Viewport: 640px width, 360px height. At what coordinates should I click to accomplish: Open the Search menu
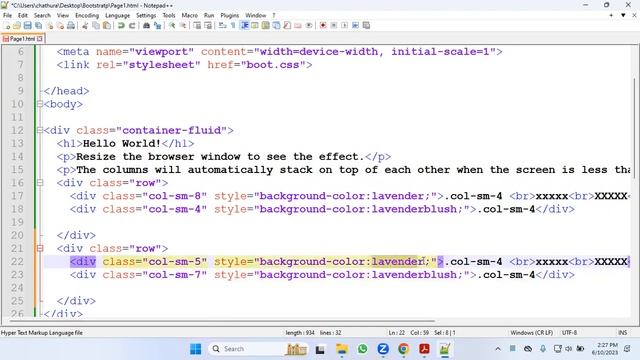point(42,15)
